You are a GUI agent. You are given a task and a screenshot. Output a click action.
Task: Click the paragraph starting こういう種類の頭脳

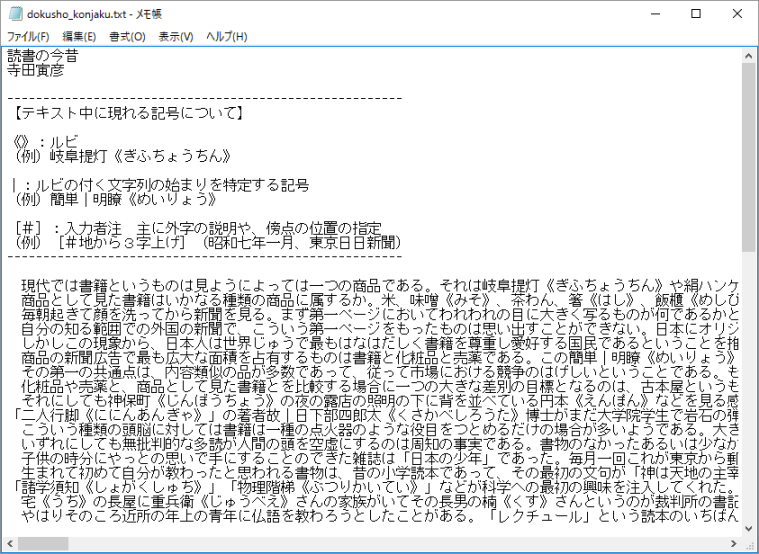pos(380,430)
